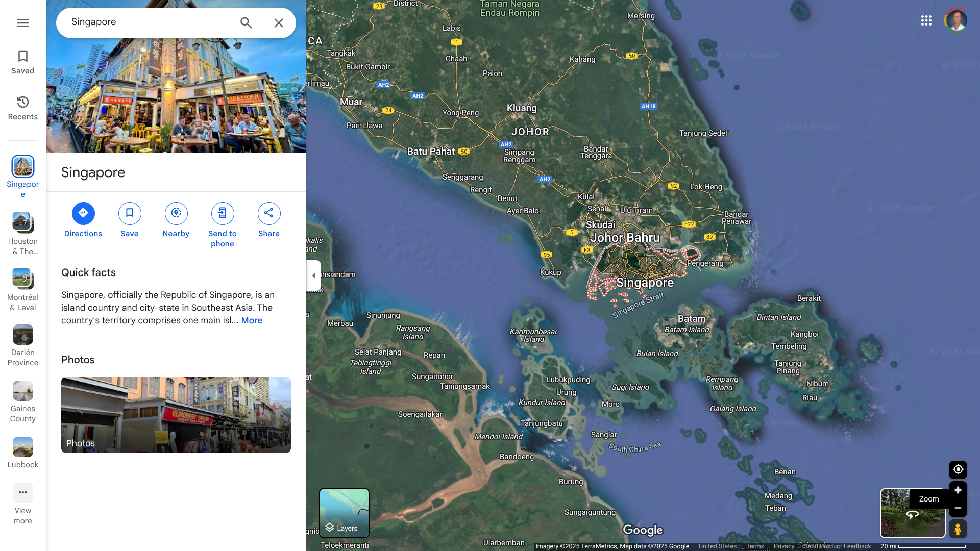
Task: Open the Google apps grid
Action: (x=926, y=20)
